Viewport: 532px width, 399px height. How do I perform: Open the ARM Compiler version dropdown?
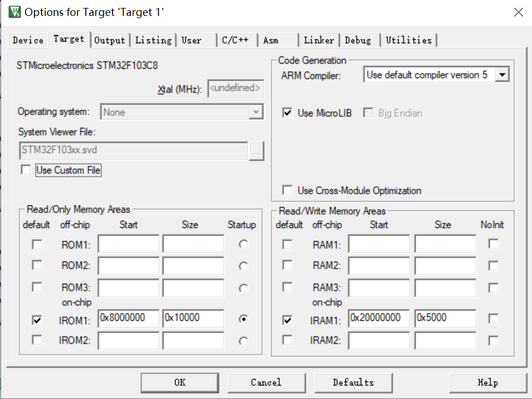502,75
